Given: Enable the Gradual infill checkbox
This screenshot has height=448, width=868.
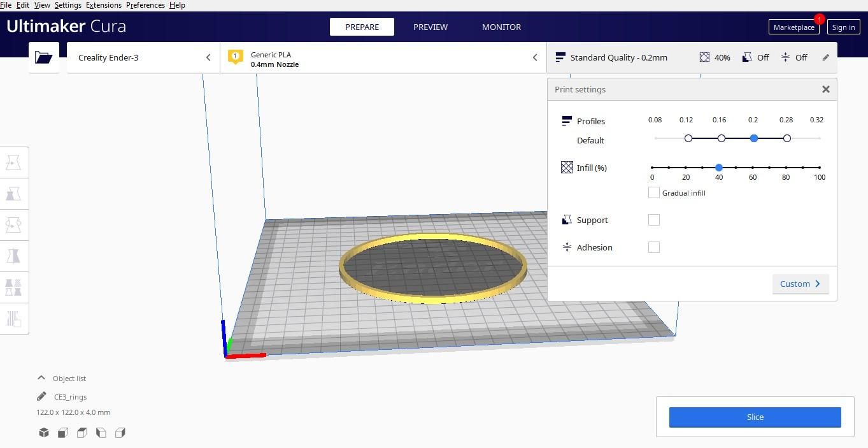Looking at the screenshot, I should pos(653,192).
